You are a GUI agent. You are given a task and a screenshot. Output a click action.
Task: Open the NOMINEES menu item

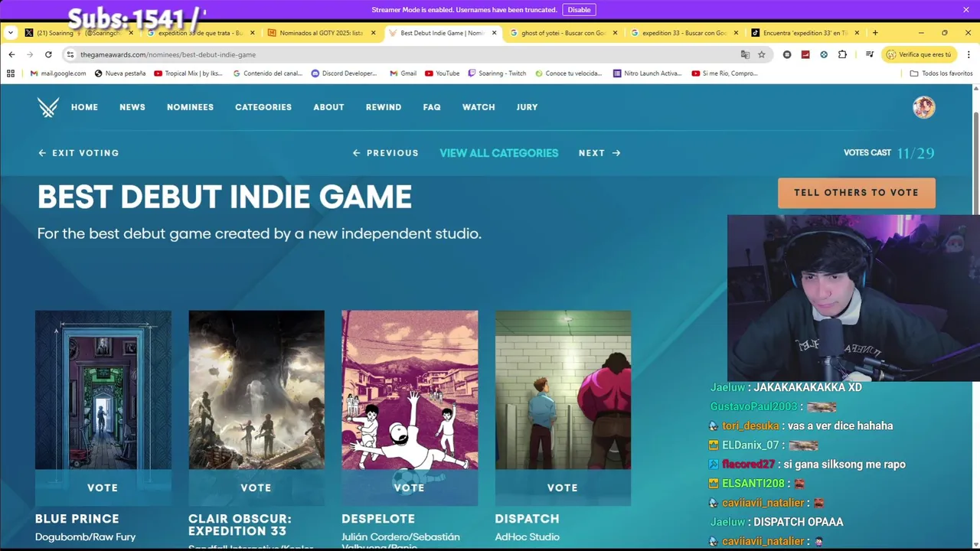click(x=190, y=107)
